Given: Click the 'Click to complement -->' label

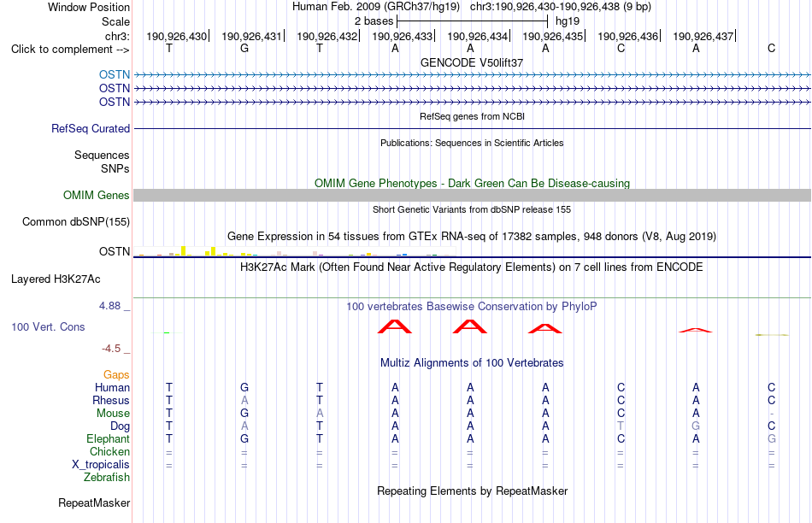Looking at the screenshot, I should coord(70,50).
